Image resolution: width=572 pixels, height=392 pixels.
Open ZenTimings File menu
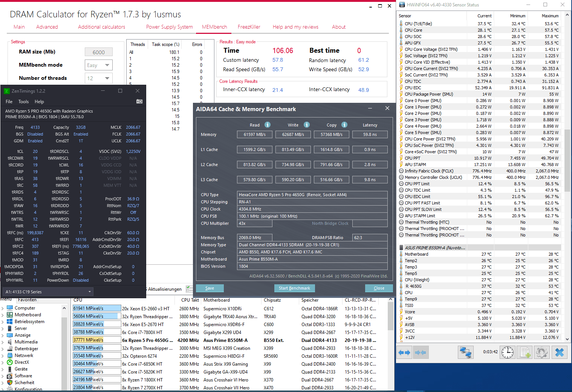pos(9,102)
